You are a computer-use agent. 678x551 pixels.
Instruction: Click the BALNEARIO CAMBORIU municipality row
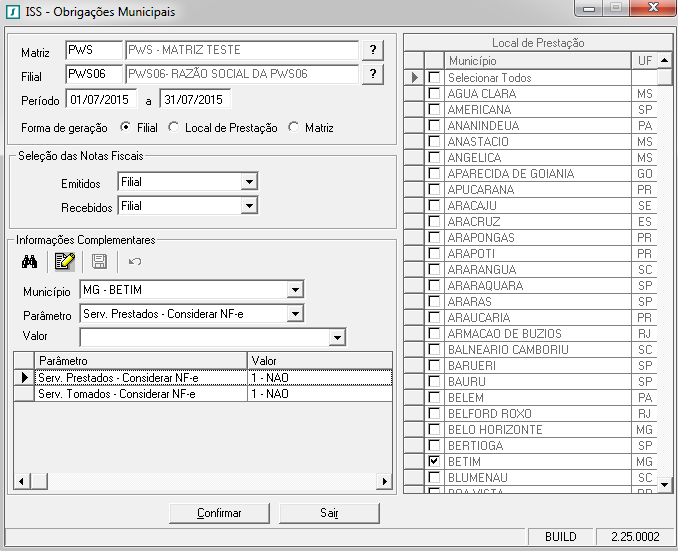tap(531, 349)
